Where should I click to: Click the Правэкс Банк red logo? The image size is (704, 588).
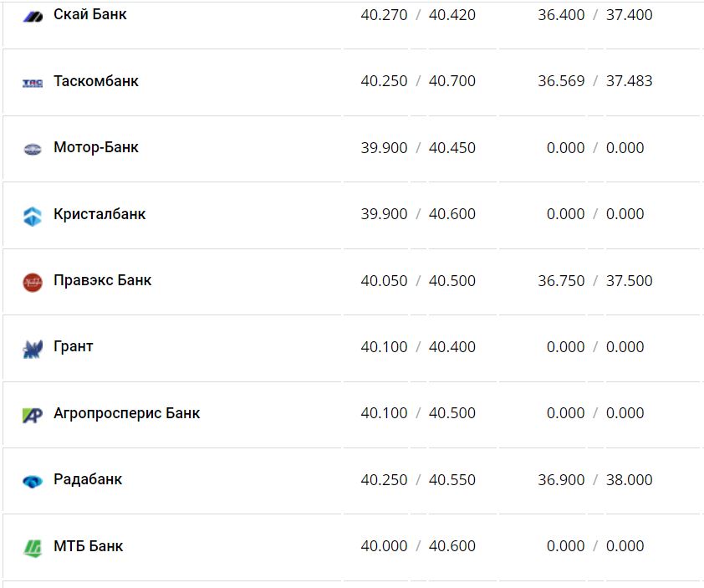click(x=33, y=282)
